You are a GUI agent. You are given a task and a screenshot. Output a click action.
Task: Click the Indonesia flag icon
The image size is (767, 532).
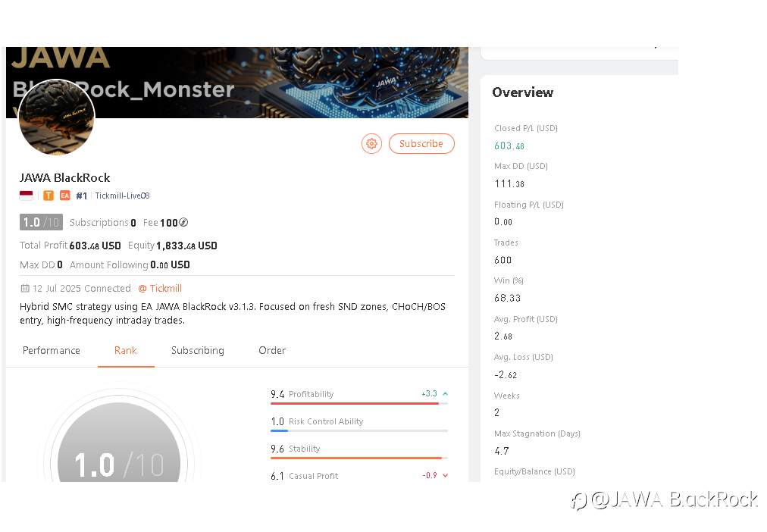click(27, 196)
